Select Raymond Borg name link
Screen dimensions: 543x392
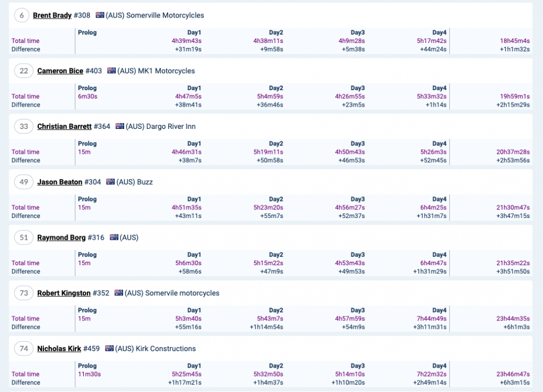click(61, 238)
